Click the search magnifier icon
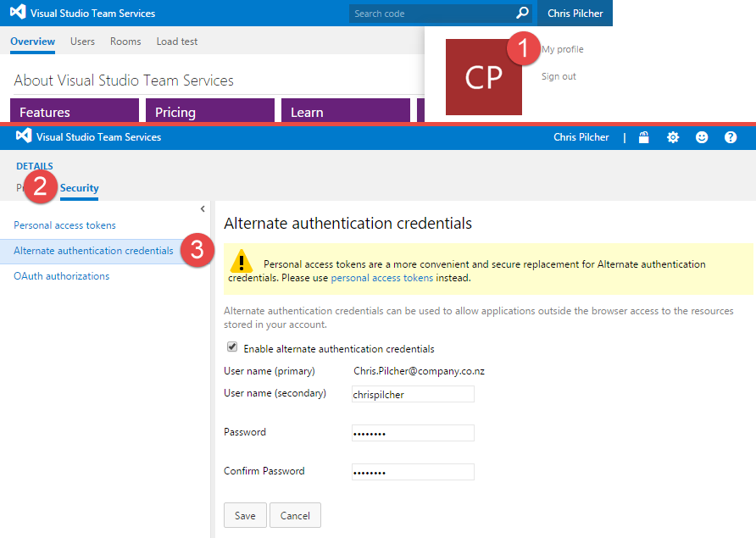This screenshot has width=756, height=538. [522, 13]
